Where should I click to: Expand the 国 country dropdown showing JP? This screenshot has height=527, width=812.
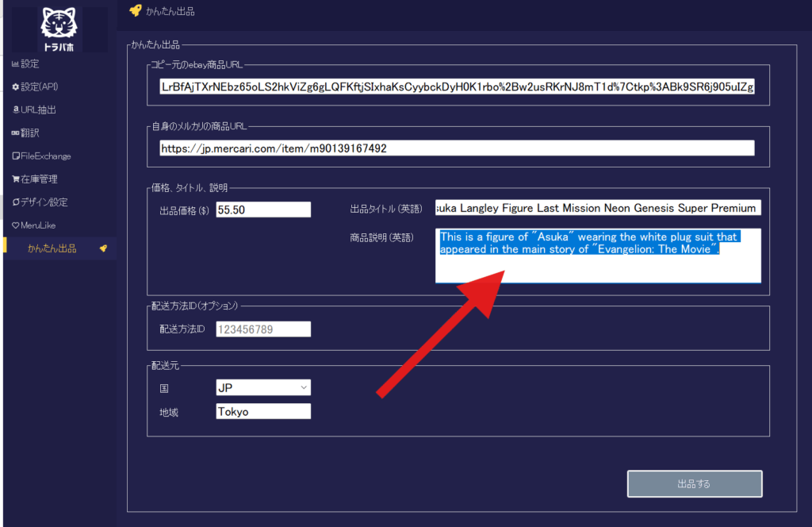(x=262, y=387)
